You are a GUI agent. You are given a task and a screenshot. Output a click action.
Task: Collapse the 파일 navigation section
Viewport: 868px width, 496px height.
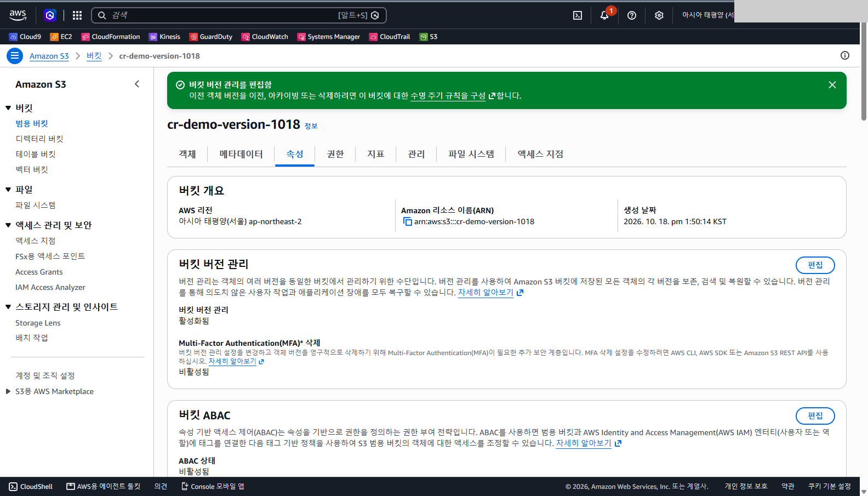click(8, 190)
